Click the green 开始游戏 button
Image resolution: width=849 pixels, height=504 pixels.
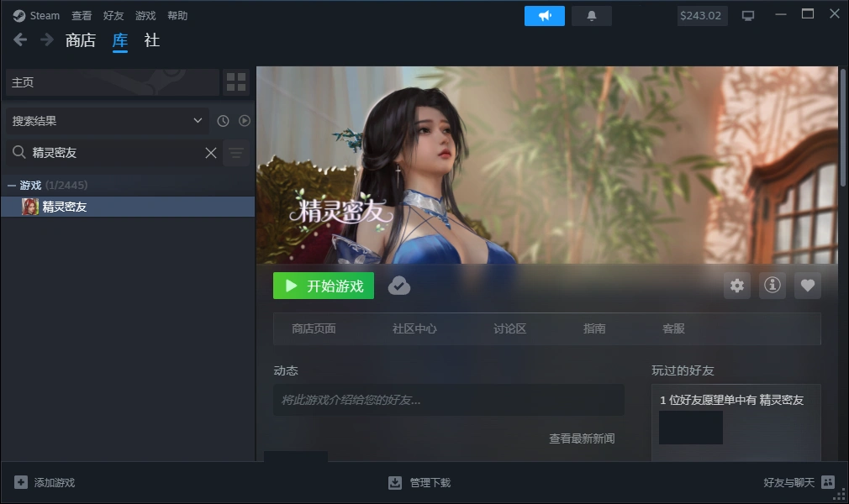point(324,286)
